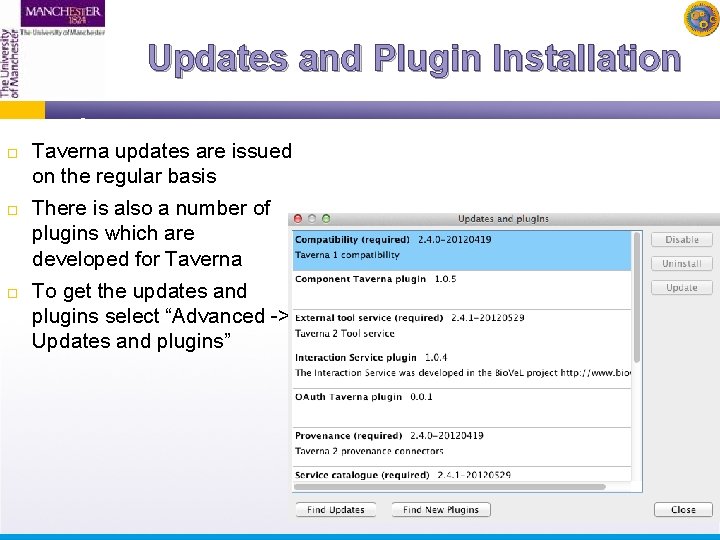Select the Compatibility (required) plugin row

[x=462, y=251]
